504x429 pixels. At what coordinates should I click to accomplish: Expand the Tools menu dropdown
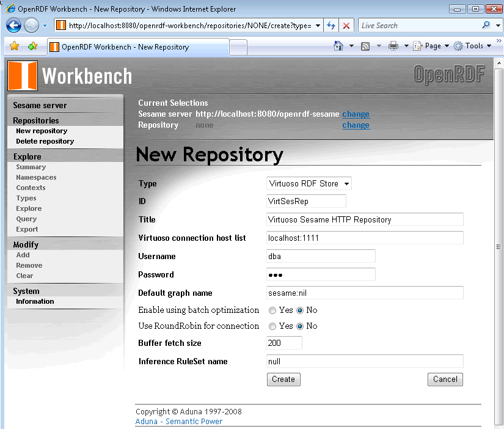tap(473, 46)
